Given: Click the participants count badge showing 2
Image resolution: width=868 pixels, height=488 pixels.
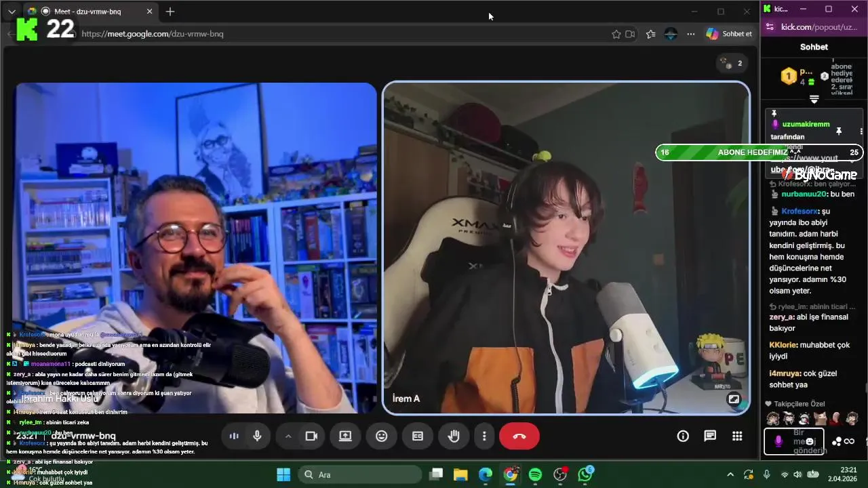Looking at the screenshot, I should point(732,63).
